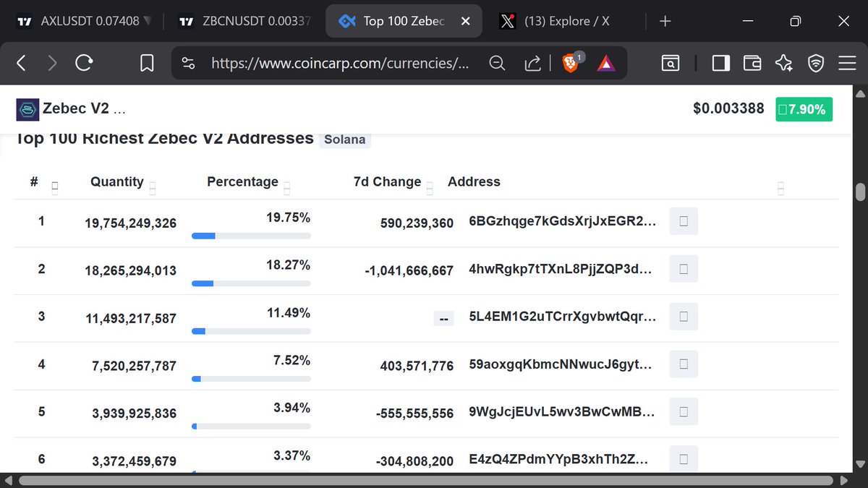
Task: Click the Solana chain badge
Action: (345, 140)
